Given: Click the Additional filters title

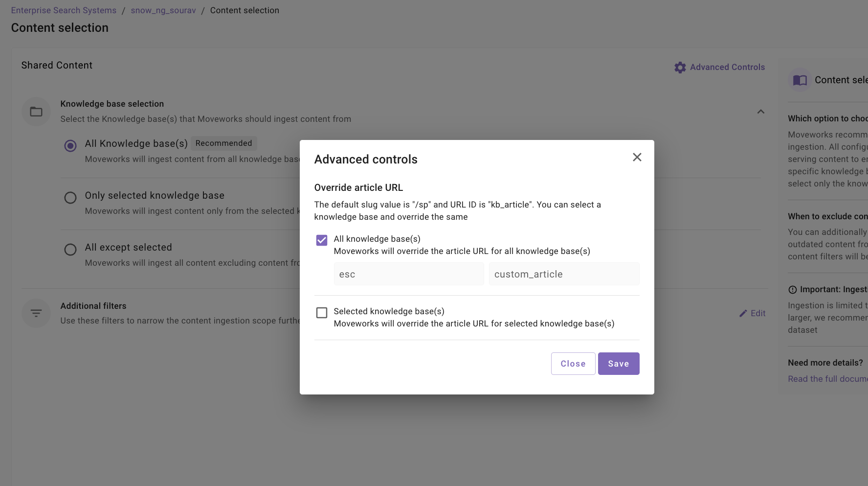Looking at the screenshot, I should (x=93, y=306).
